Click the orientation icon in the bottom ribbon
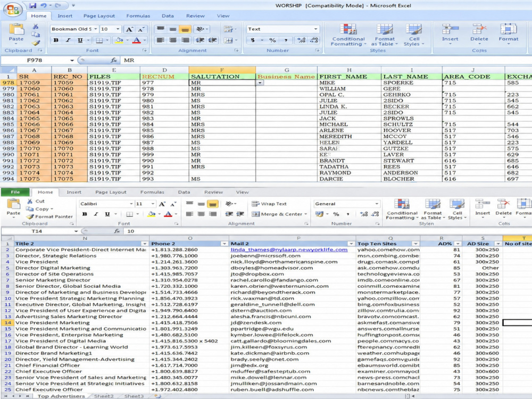This screenshot has height=399, width=532. (229, 204)
